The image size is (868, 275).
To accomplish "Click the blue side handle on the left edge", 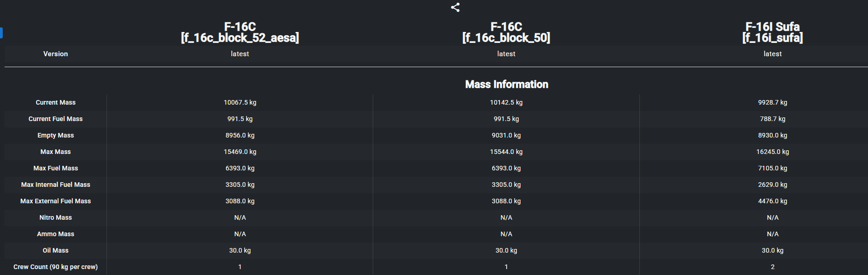I will [x=1, y=33].
